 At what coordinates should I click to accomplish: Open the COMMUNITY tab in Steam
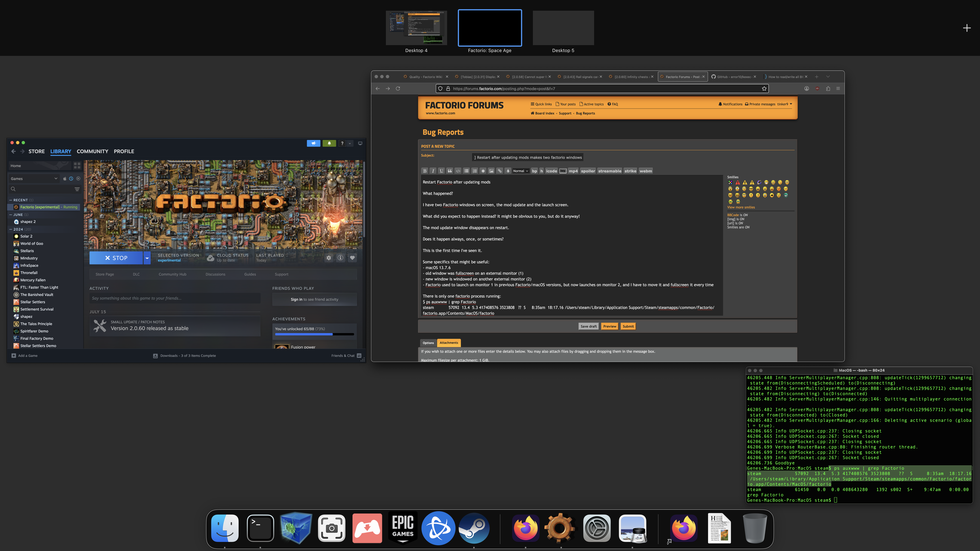coord(92,151)
